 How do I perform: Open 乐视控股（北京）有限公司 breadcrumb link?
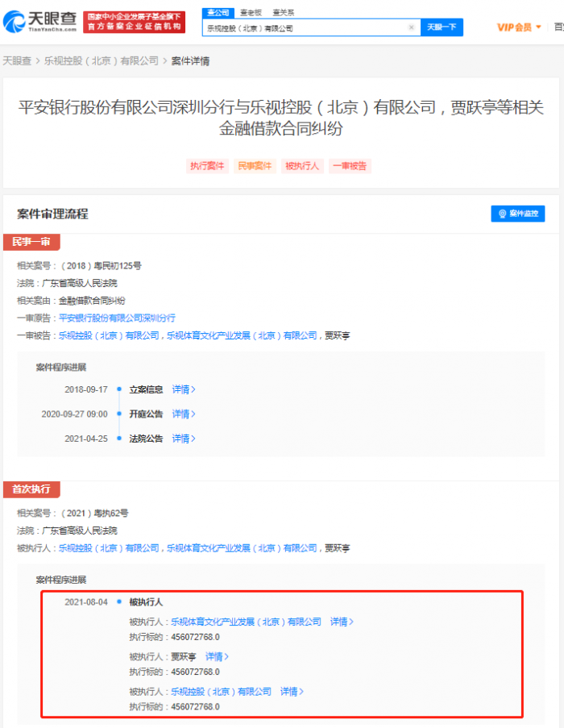101,60
